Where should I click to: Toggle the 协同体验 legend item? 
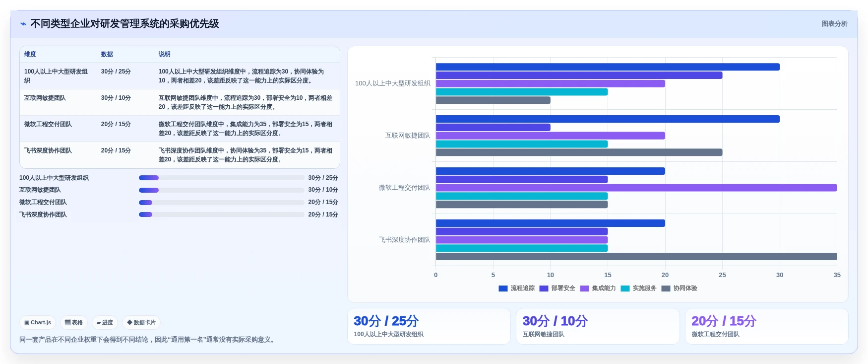[x=679, y=288]
